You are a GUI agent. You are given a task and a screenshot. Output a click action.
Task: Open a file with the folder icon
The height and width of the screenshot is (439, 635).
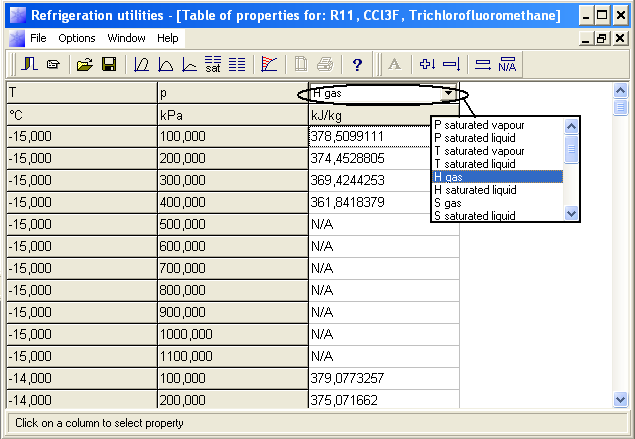[x=85, y=64]
